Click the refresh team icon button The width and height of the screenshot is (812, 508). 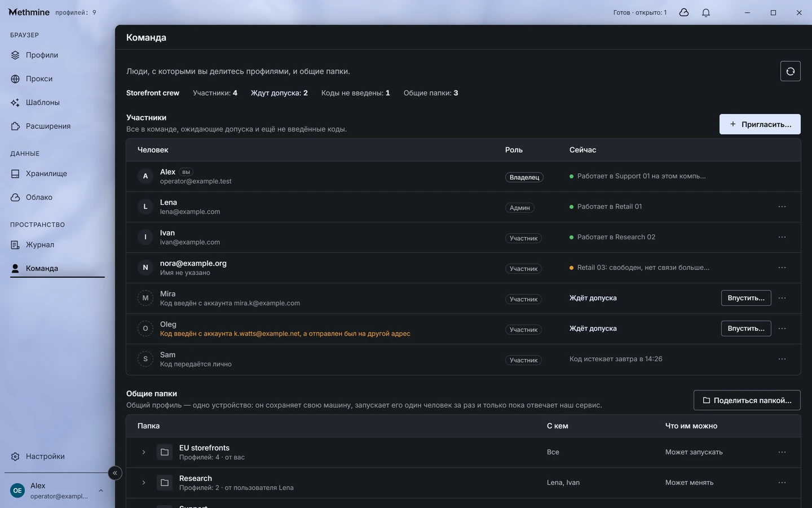(x=790, y=71)
